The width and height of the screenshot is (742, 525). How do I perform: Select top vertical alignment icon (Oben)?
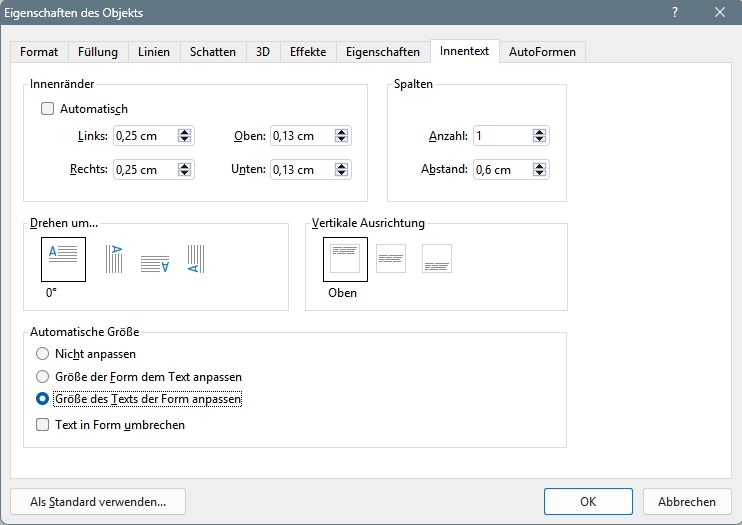point(345,259)
